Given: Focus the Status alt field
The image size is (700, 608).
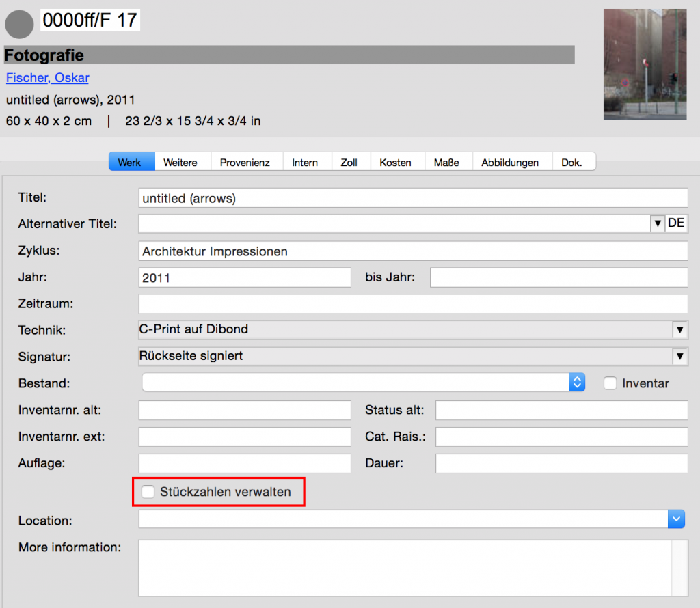Looking at the screenshot, I should (562, 410).
